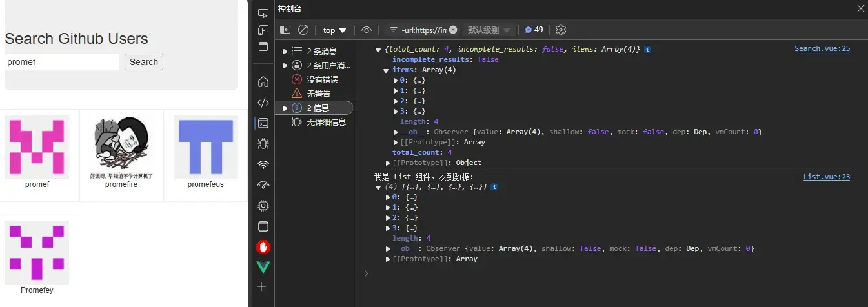Open the top context selector dropdown
This screenshot has height=307, width=868.
tap(334, 30)
